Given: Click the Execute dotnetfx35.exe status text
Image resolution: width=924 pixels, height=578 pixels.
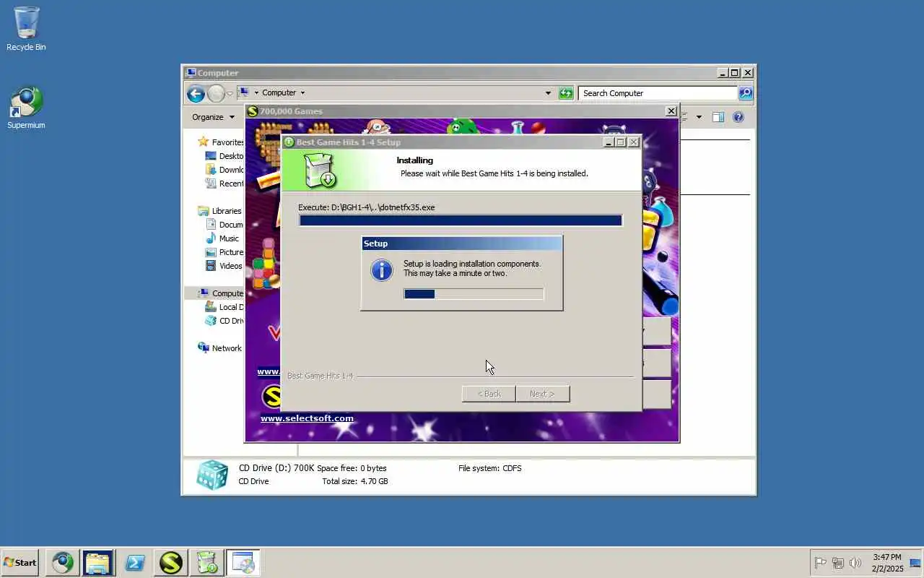Looking at the screenshot, I should (367, 207).
